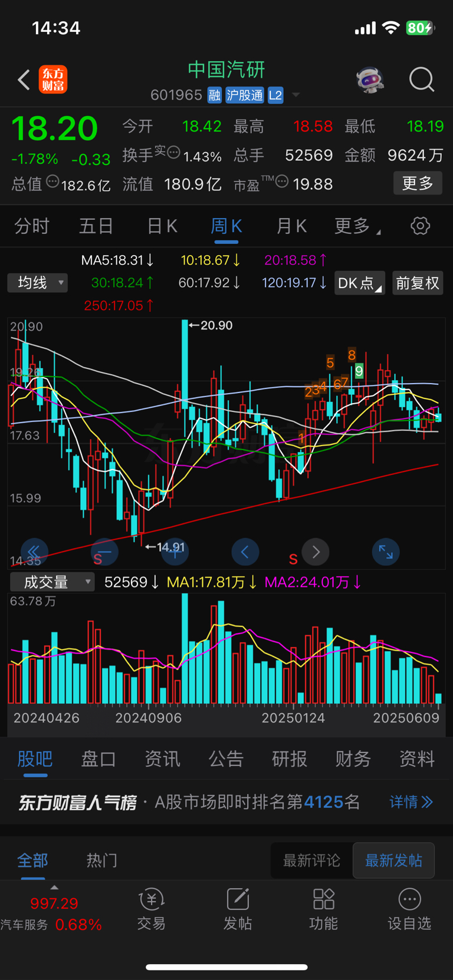Screen dimensions: 453x980
Task: Tap info icon next to 总值
Action: (52, 182)
